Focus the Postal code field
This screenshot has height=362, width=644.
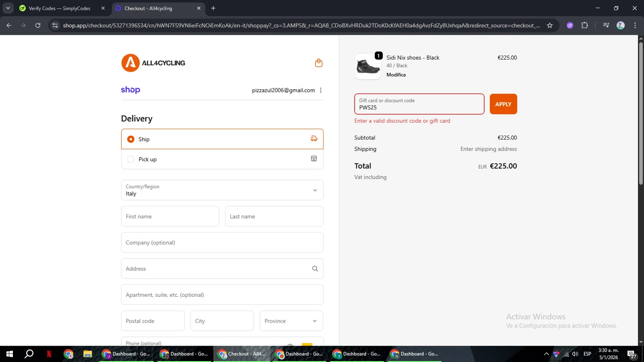(x=153, y=321)
